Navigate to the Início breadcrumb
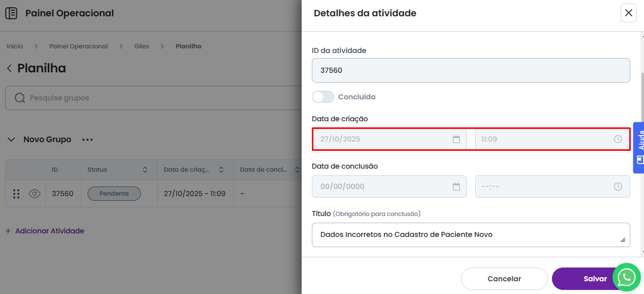The height and width of the screenshot is (294, 644). click(x=15, y=46)
